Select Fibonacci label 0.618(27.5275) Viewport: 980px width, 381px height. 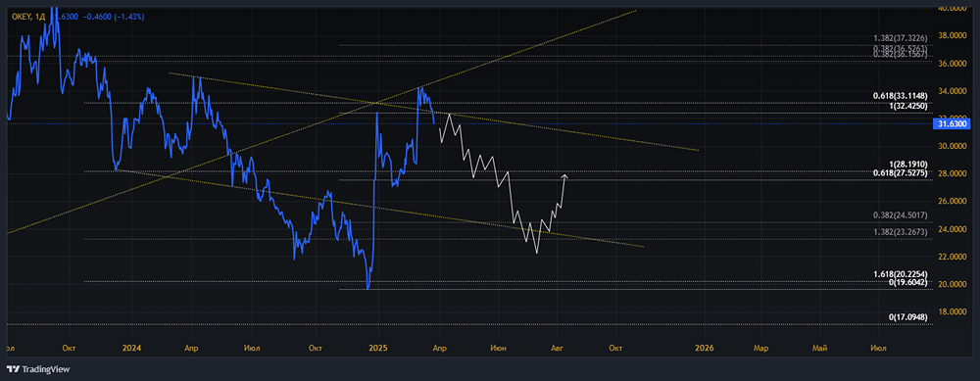pos(900,173)
